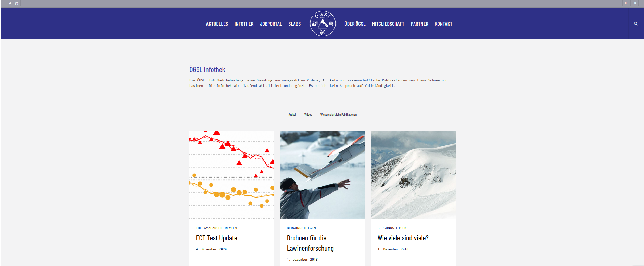Image resolution: width=644 pixels, height=266 pixels.
Task: Expand the Über ÖGSL menu
Action: click(x=355, y=24)
